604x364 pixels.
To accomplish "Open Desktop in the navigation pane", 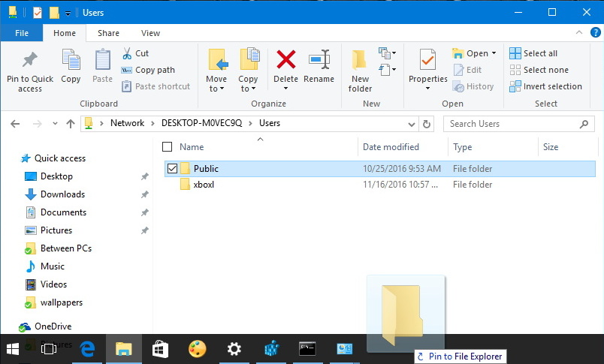I will coord(56,176).
